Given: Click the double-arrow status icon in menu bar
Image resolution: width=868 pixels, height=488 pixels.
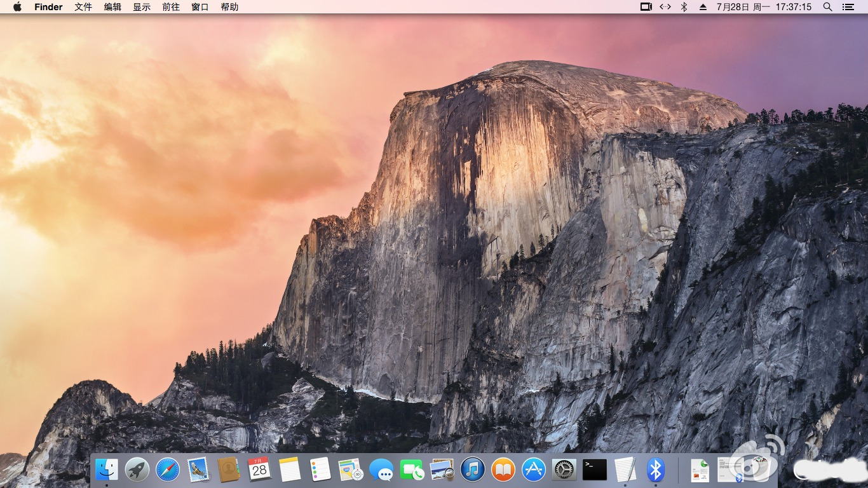Looking at the screenshot, I should tap(665, 7).
